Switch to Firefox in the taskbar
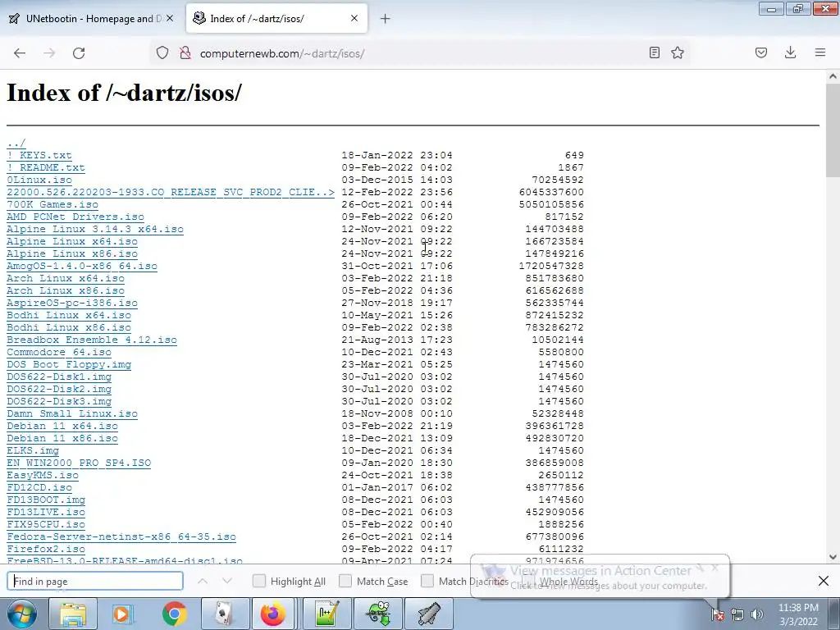Viewport: 840px width, 630px height. 276,614
